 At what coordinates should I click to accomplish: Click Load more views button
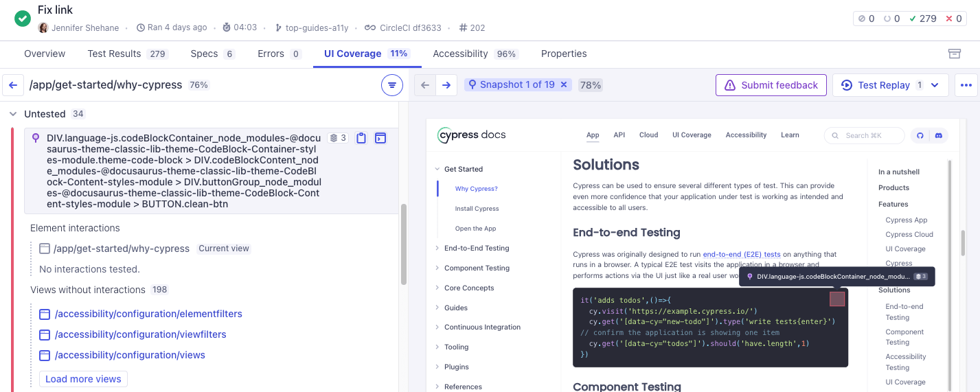point(83,379)
